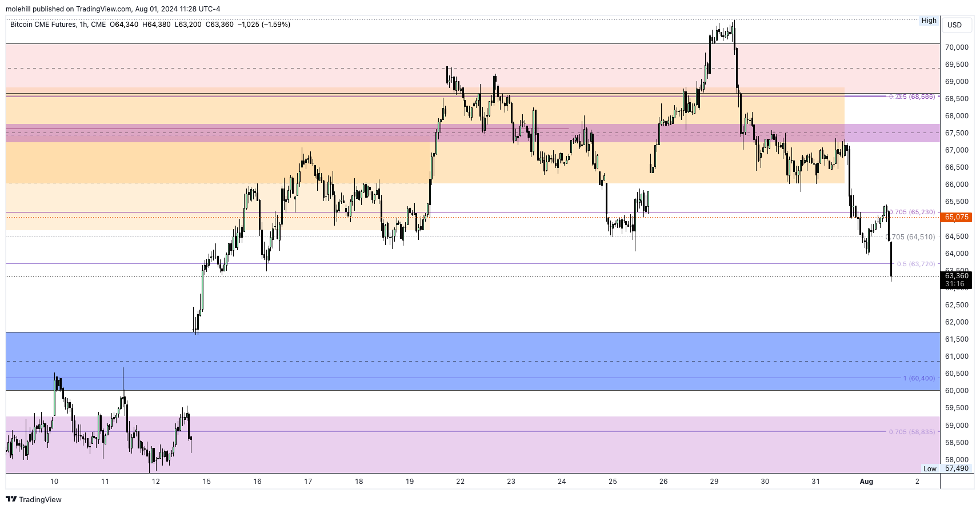This screenshot has width=980, height=509.
Task: Click 69,000 on the price axis
Action: click(957, 82)
